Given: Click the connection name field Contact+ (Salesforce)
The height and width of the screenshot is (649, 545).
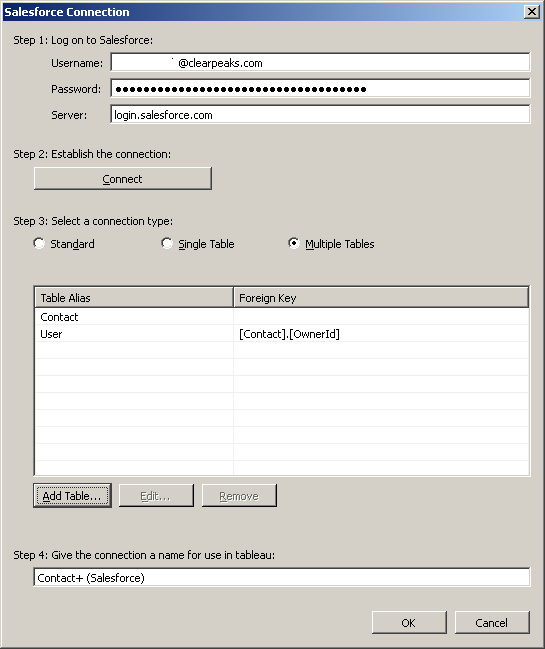Looking at the screenshot, I should pyautogui.click(x=281, y=577).
